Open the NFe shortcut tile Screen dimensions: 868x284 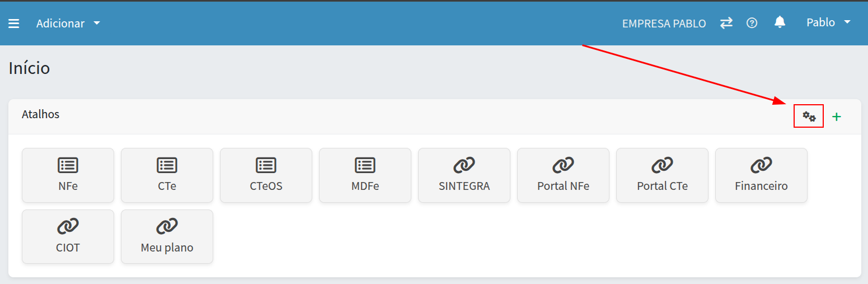point(68,175)
